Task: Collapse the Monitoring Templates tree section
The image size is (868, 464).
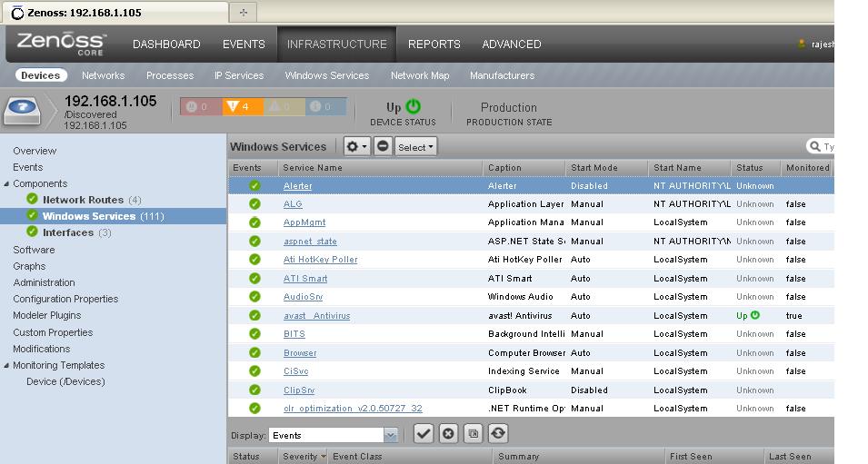Action: [6, 365]
